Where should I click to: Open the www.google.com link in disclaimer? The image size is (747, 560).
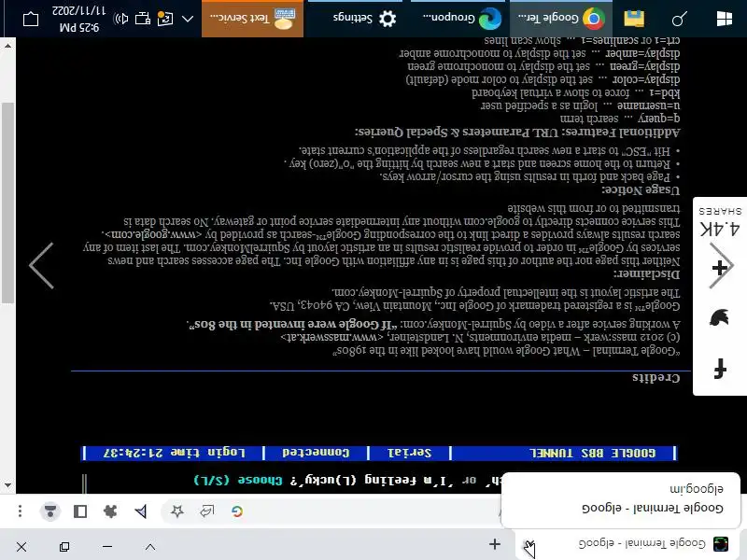[x=155, y=234]
